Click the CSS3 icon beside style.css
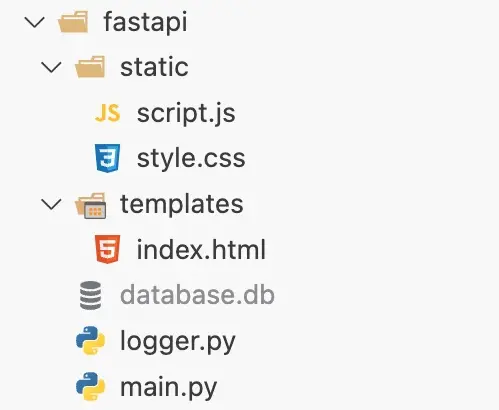Viewport: 499px width, 410px height. [107, 158]
